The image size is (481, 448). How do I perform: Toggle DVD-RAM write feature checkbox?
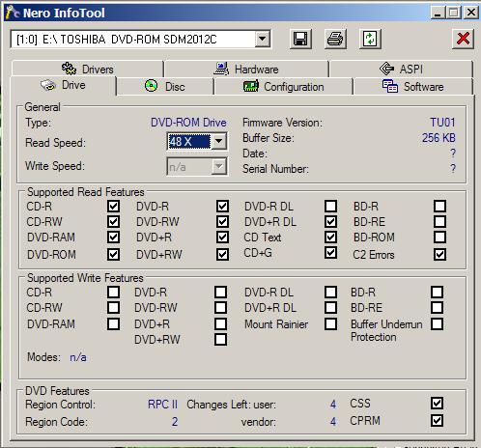(113, 323)
